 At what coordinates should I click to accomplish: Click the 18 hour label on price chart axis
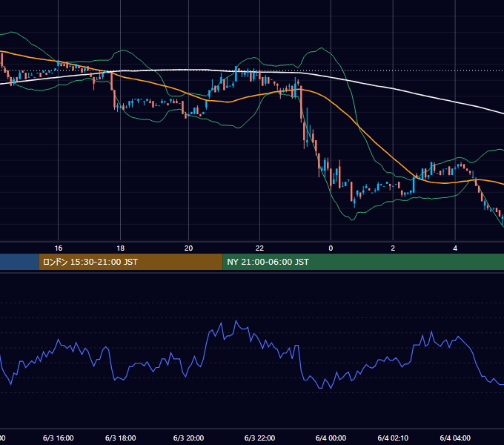[121, 248]
